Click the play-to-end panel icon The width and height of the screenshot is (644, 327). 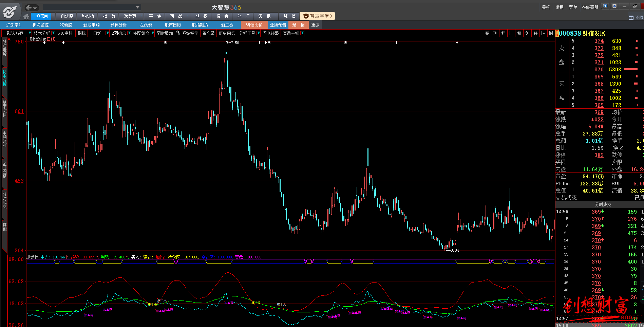click(x=551, y=33)
